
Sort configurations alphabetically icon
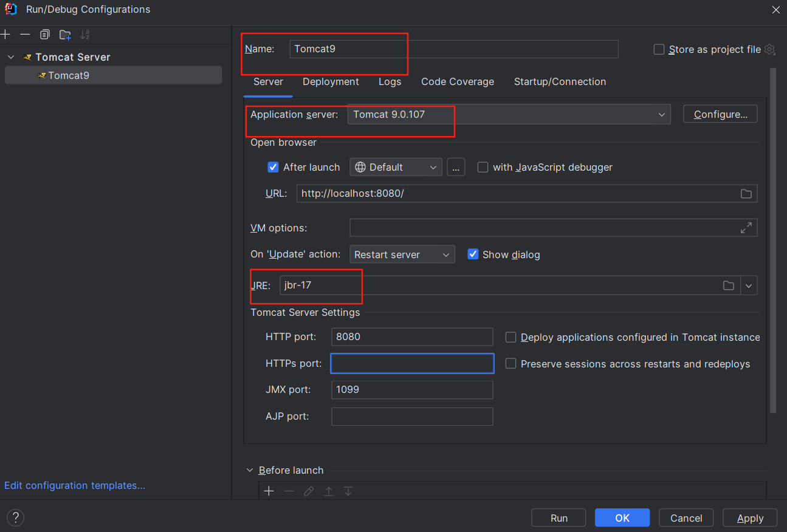pyautogui.click(x=85, y=35)
